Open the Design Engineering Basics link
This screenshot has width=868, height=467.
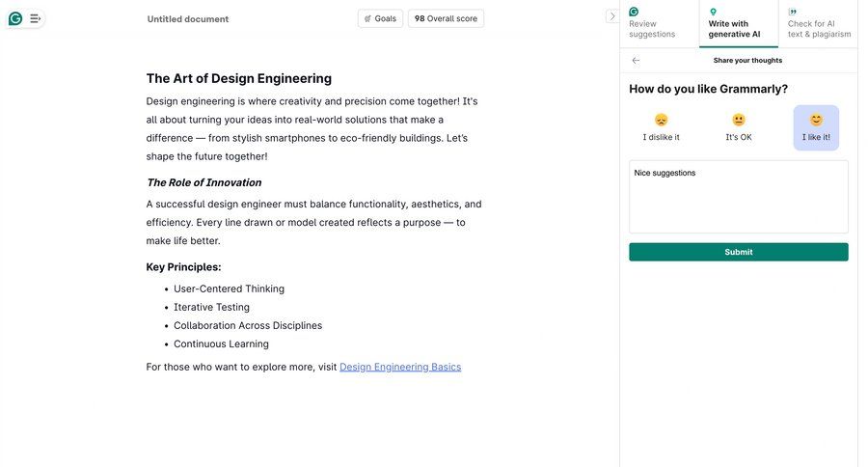[x=400, y=367]
